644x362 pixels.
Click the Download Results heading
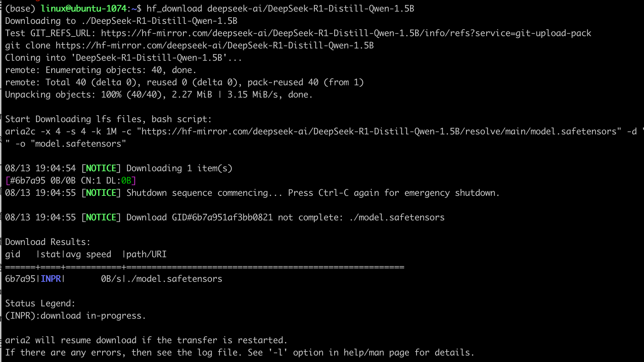pos(48,242)
